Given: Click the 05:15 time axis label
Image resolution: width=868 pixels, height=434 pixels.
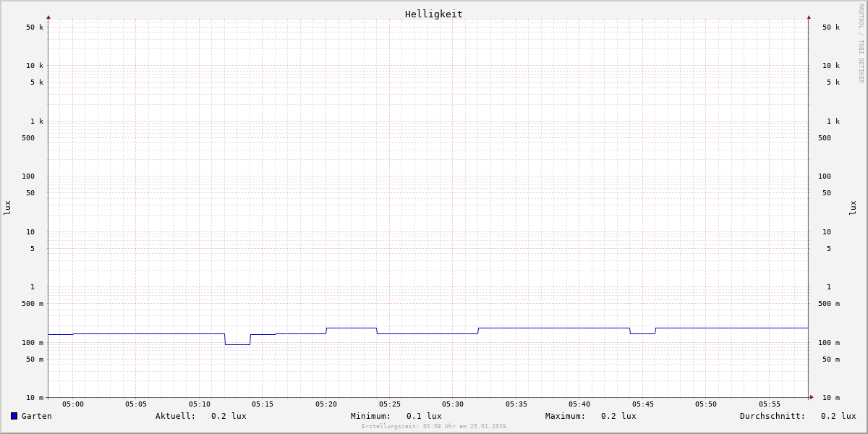Looking at the screenshot, I should 263,404.
